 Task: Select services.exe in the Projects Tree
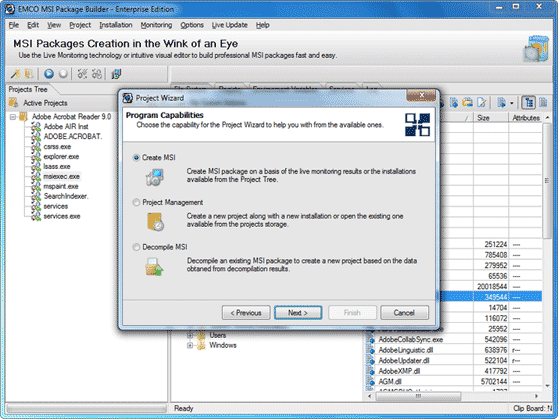(62, 216)
